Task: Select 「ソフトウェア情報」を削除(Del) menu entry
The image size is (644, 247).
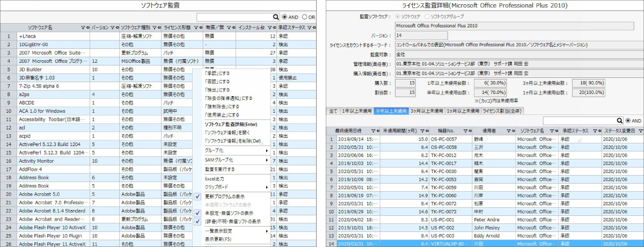Action: pyautogui.click(x=233, y=141)
